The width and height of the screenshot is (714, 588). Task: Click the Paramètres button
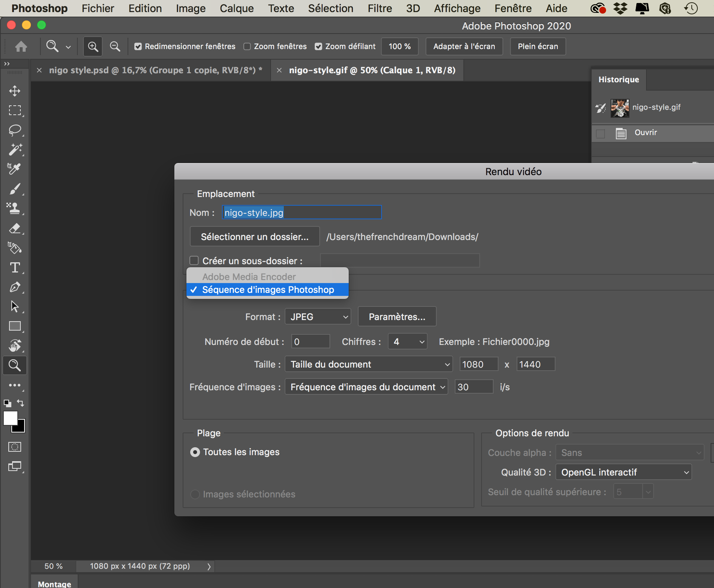[x=397, y=317]
